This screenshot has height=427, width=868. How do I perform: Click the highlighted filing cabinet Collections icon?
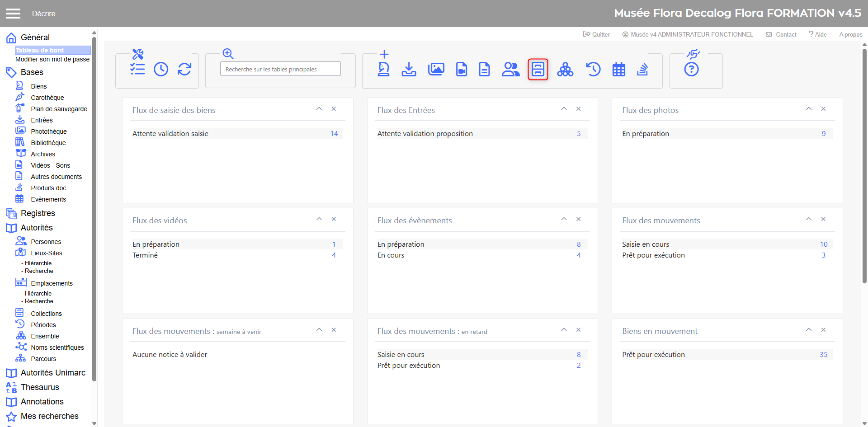tap(538, 69)
